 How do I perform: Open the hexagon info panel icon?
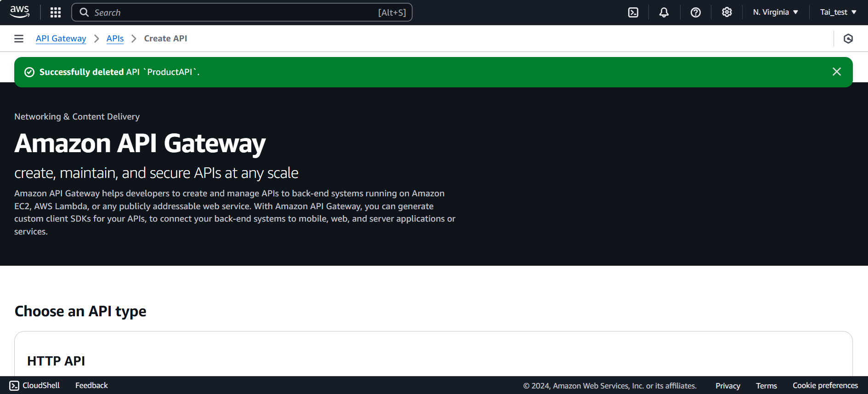(x=848, y=39)
